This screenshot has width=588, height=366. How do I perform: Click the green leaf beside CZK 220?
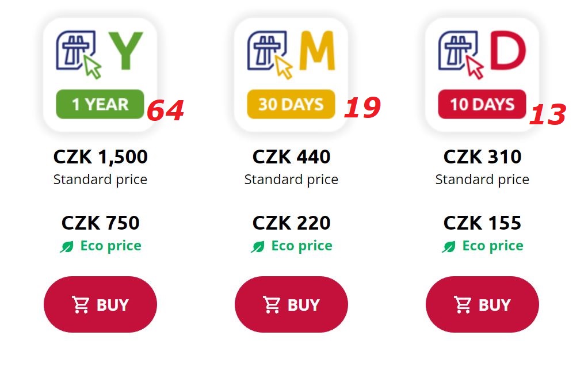pos(258,247)
